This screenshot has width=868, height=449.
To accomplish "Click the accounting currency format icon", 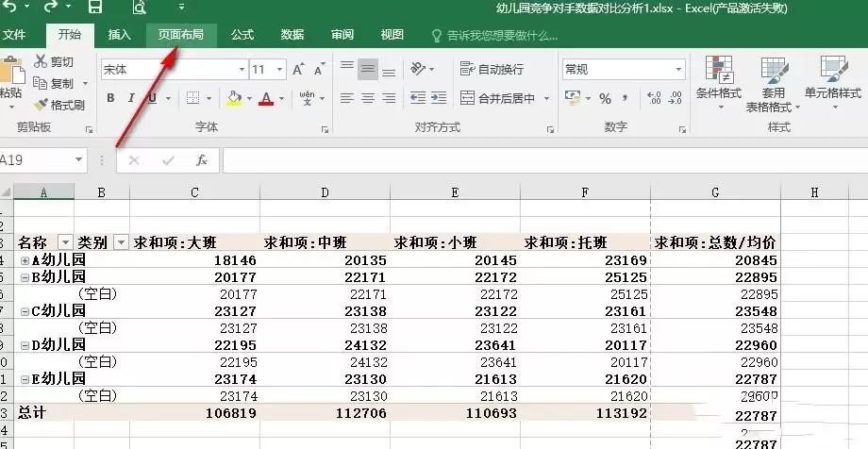I will click(572, 98).
